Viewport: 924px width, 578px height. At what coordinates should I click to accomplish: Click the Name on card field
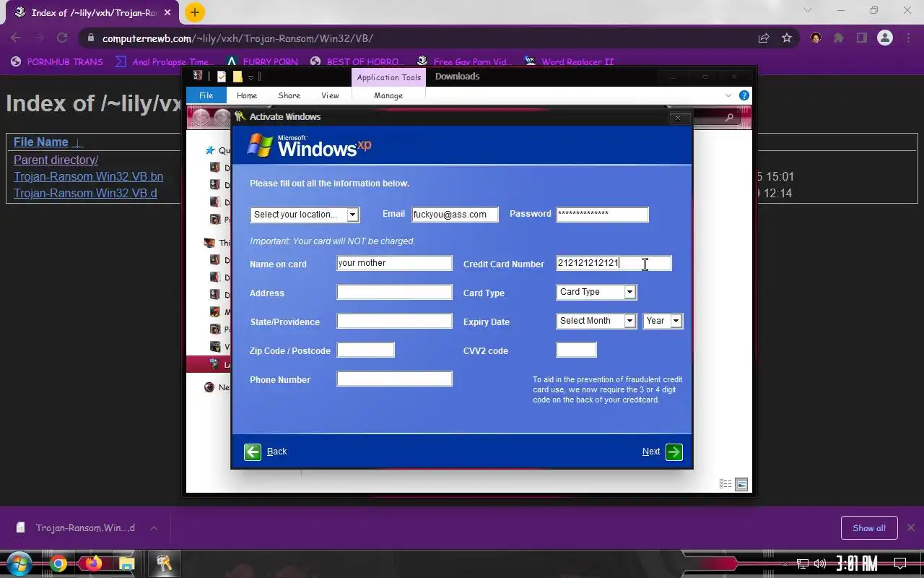coord(394,263)
